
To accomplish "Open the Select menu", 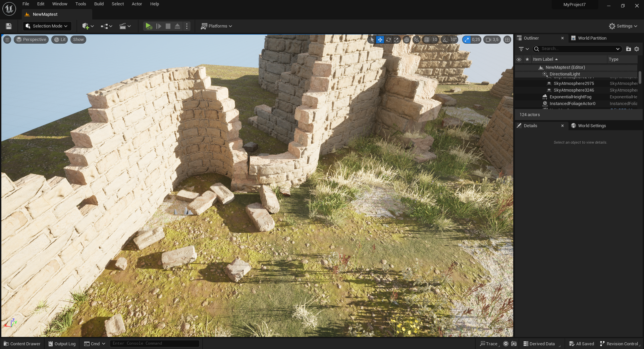I will tap(118, 4).
